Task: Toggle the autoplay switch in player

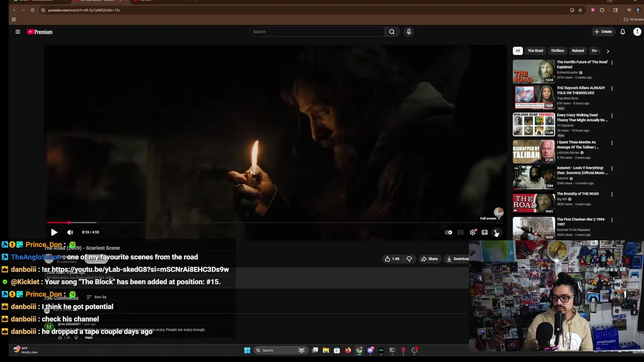Action: click(x=448, y=232)
